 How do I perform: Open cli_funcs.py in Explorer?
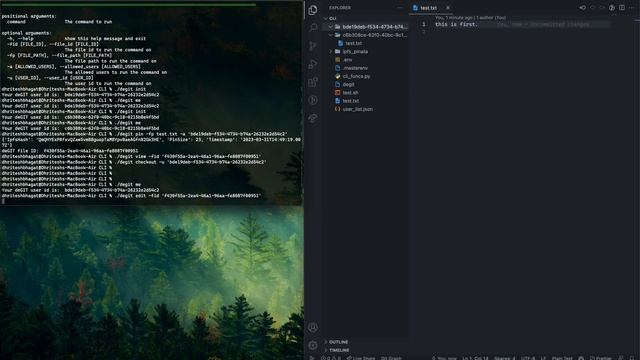[356, 76]
